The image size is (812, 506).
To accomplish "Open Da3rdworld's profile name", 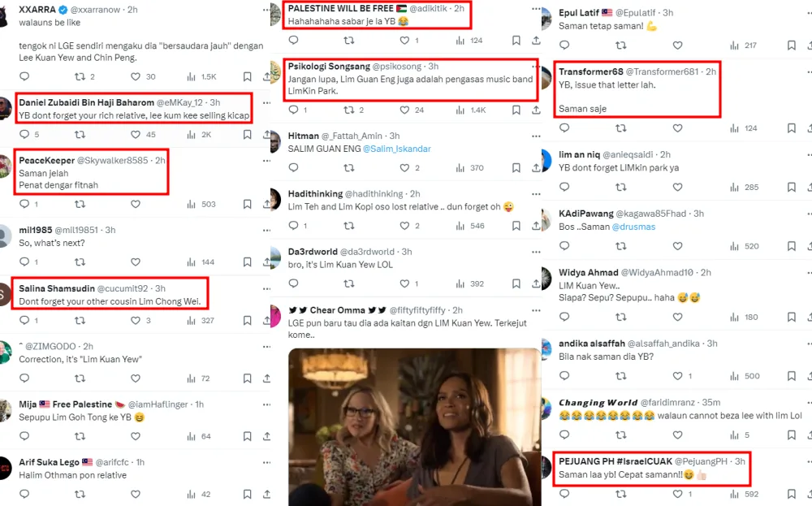I will pos(314,252).
